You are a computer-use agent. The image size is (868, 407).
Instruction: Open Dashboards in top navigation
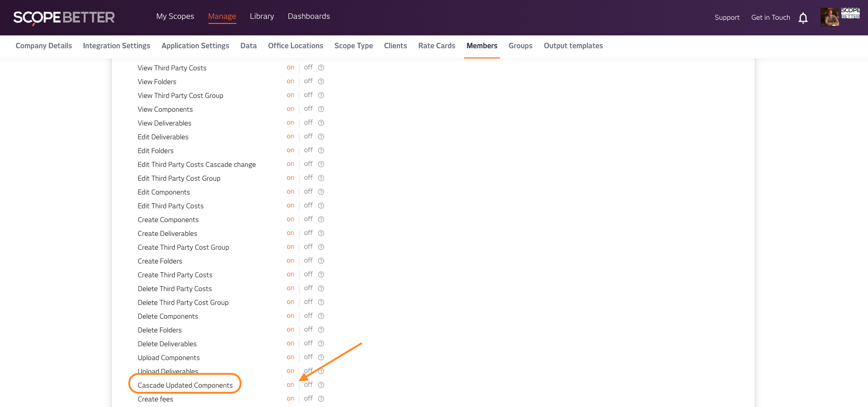point(309,16)
